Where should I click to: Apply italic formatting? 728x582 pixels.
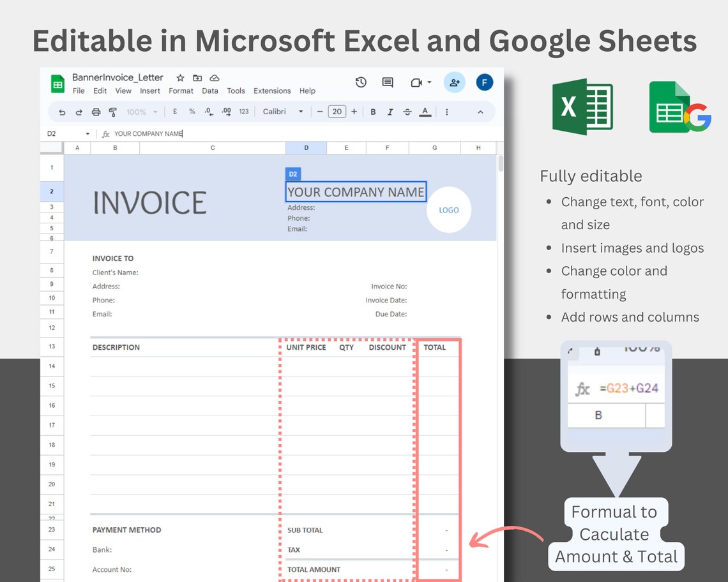pyautogui.click(x=389, y=111)
